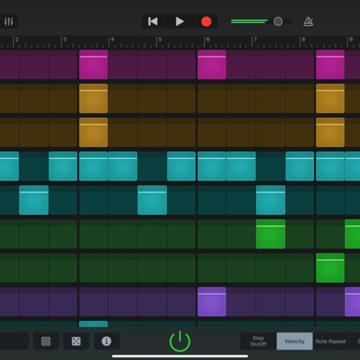
Task: Adjust the master volume slider knob
Action: (278, 22)
